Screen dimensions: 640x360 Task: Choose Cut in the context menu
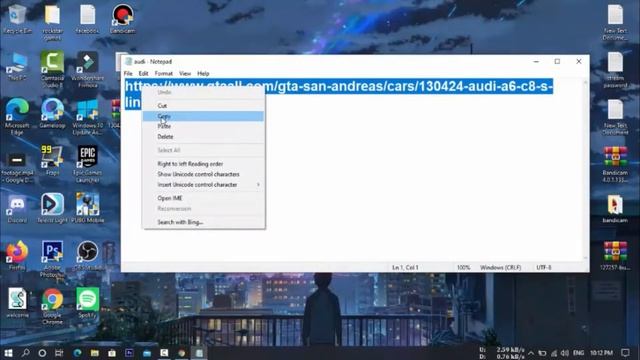tap(203, 106)
